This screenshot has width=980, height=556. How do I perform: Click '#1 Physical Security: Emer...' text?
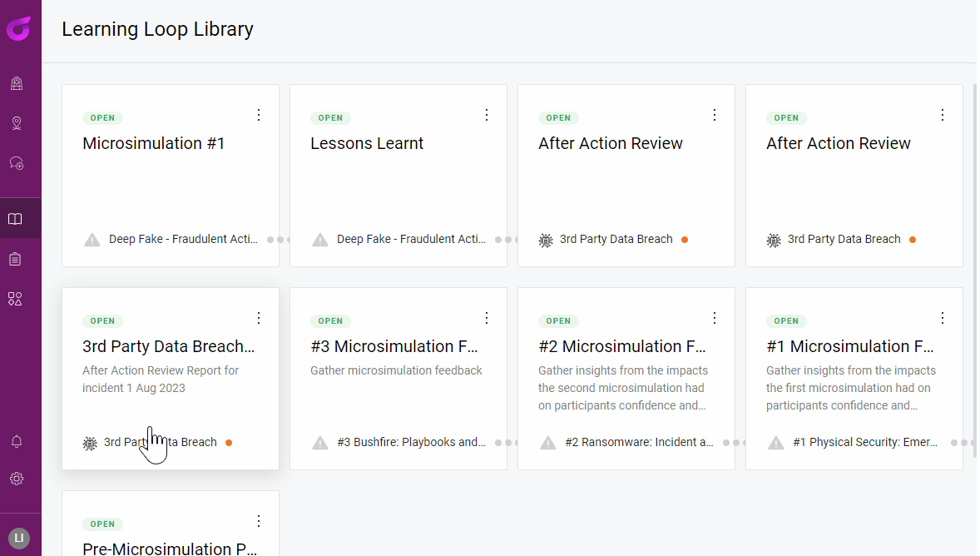865,442
